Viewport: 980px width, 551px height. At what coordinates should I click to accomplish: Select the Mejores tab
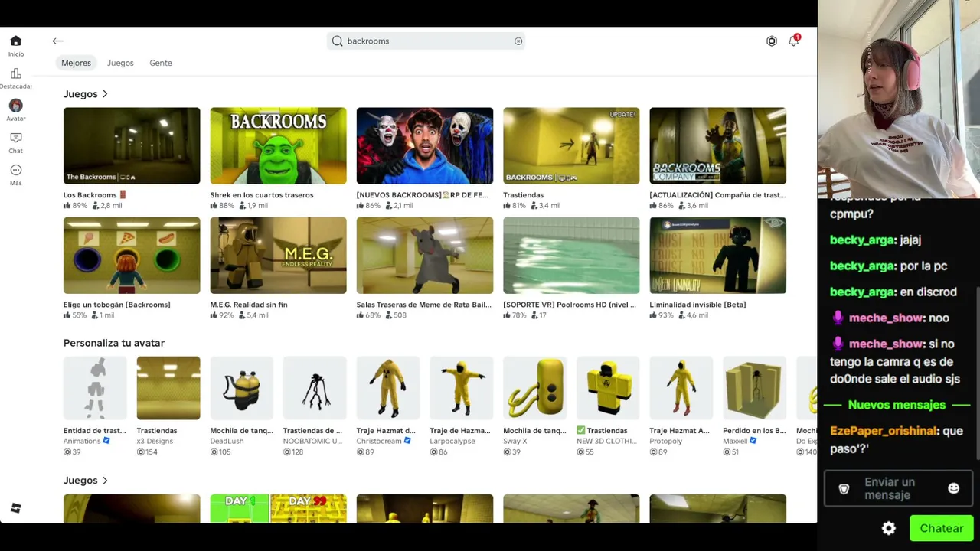[76, 63]
